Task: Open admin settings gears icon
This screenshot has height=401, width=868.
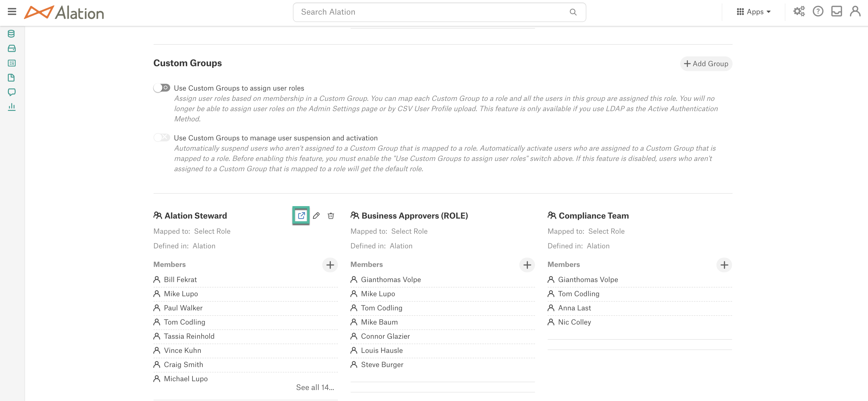Action: (x=799, y=11)
